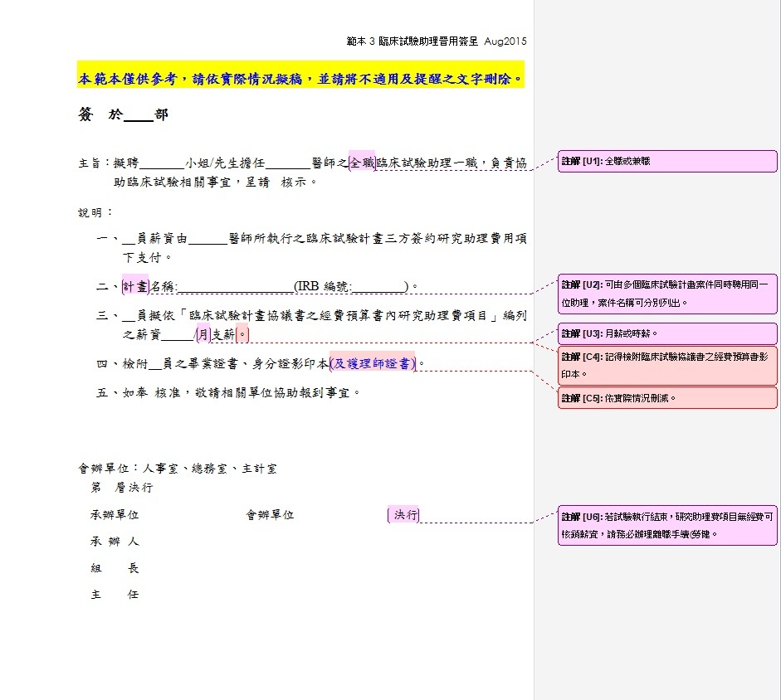Click the line 會辦單位：人事室、總務室、主計室
Screen dimensions: 781x700
point(178,469)
